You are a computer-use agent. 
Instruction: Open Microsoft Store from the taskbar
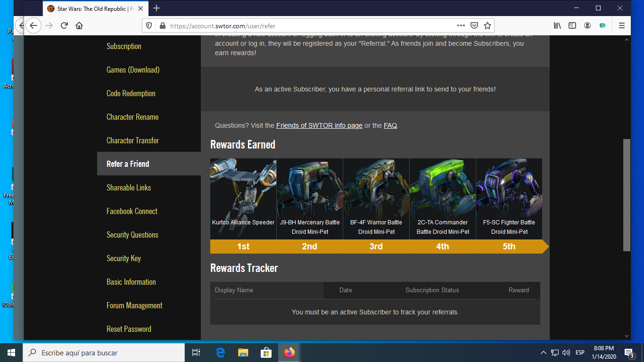[x=266, y=353]
